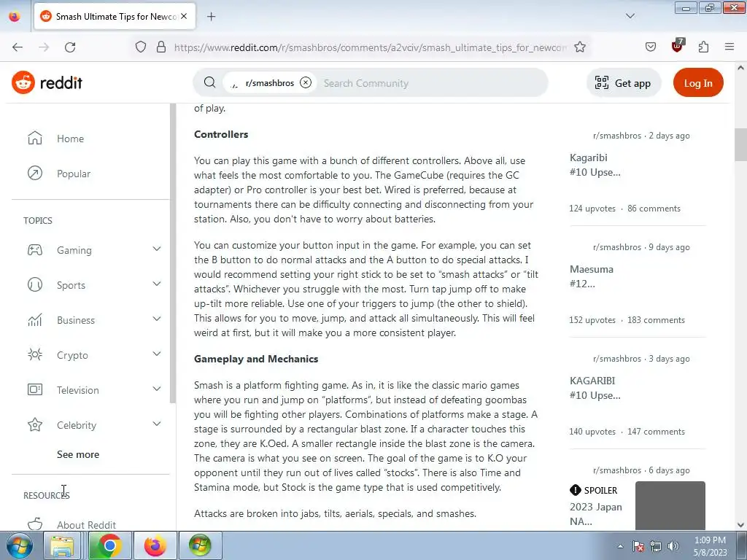747x560 pixels.
Task: Click the Save to Pocket icon
Action: (651, 47)
